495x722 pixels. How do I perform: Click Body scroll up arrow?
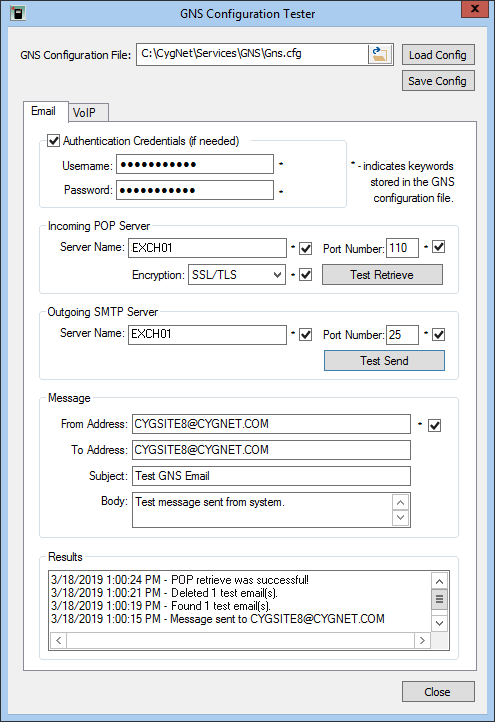[401, 502]
